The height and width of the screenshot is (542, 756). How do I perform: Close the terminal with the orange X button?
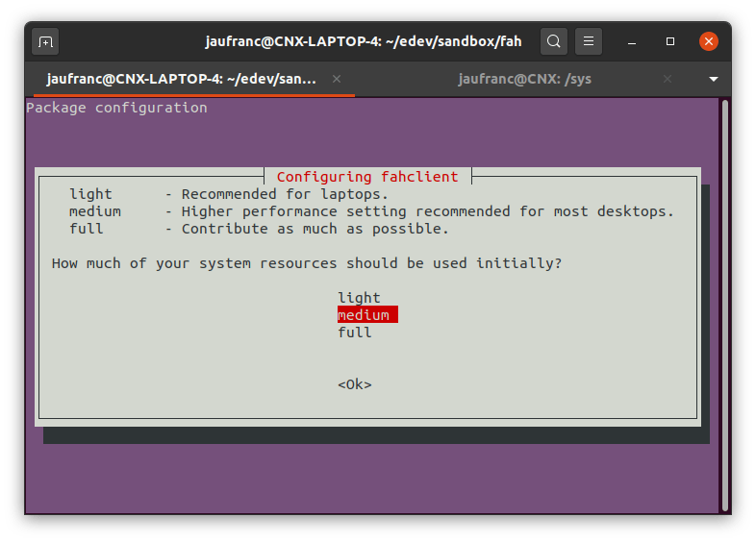point(708,41)
